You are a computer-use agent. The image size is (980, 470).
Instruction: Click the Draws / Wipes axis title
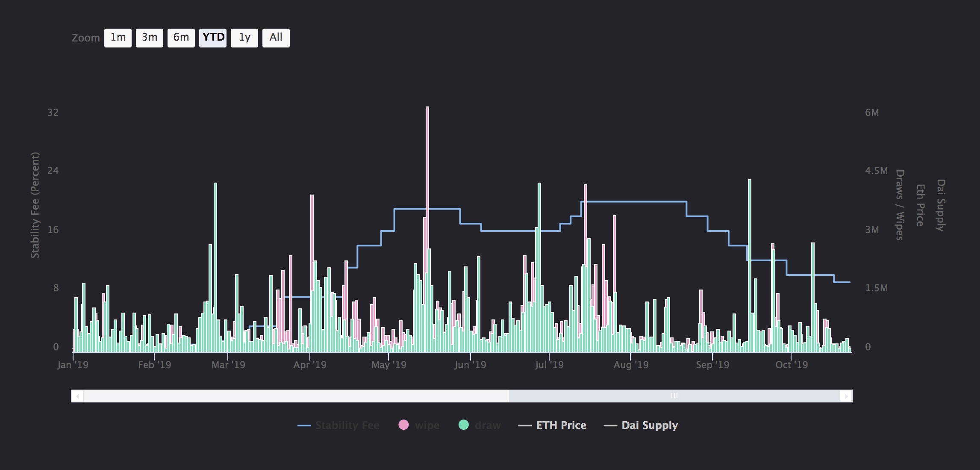[900, 205]
